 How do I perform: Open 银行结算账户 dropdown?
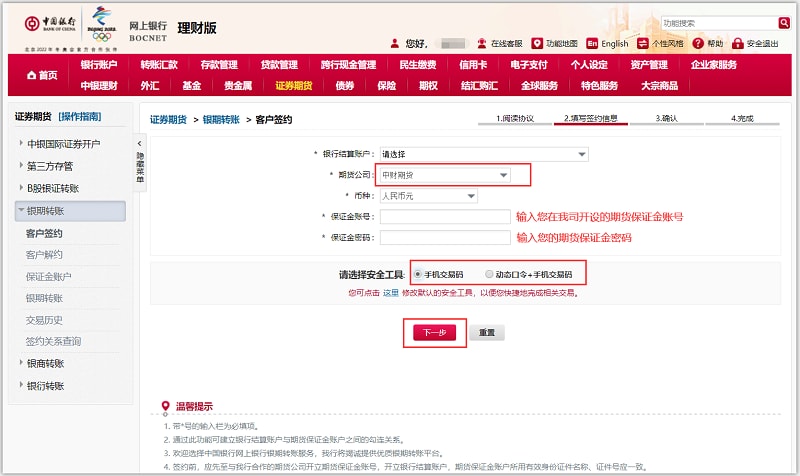point(483,154)
